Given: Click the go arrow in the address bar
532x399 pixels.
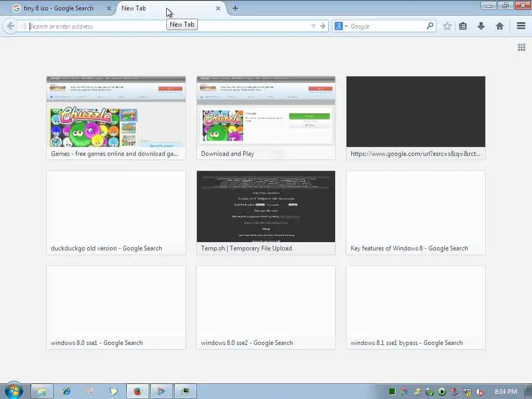Looking at the screenshot, I should click(323, 26).
